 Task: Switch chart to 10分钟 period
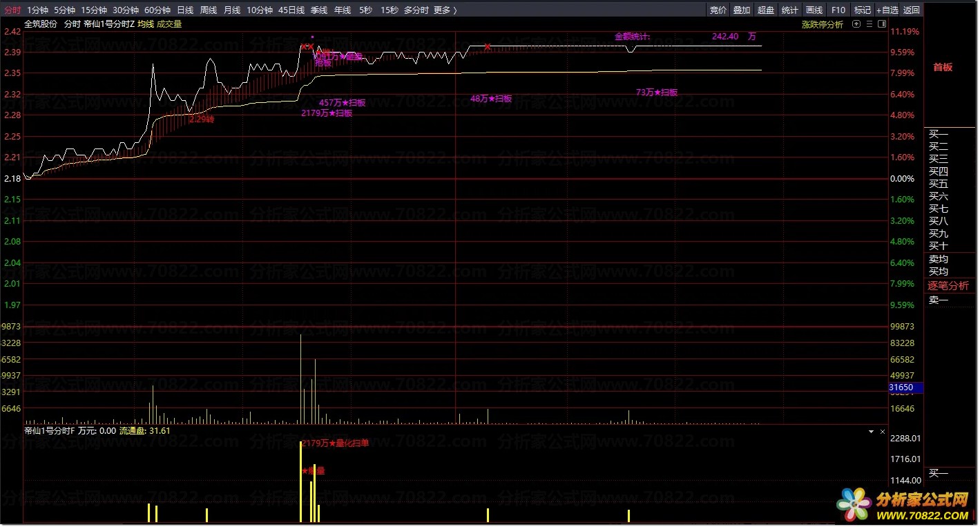click(260, 10)
